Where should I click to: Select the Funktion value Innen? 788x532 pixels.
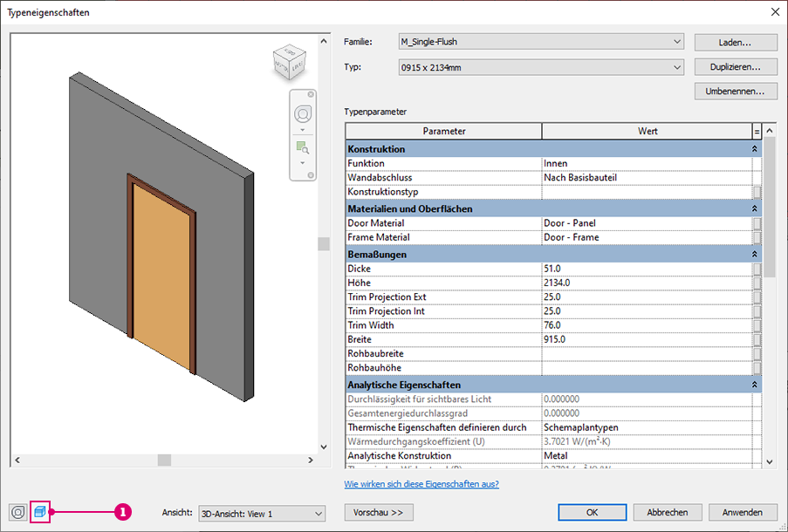click(647, 163)
